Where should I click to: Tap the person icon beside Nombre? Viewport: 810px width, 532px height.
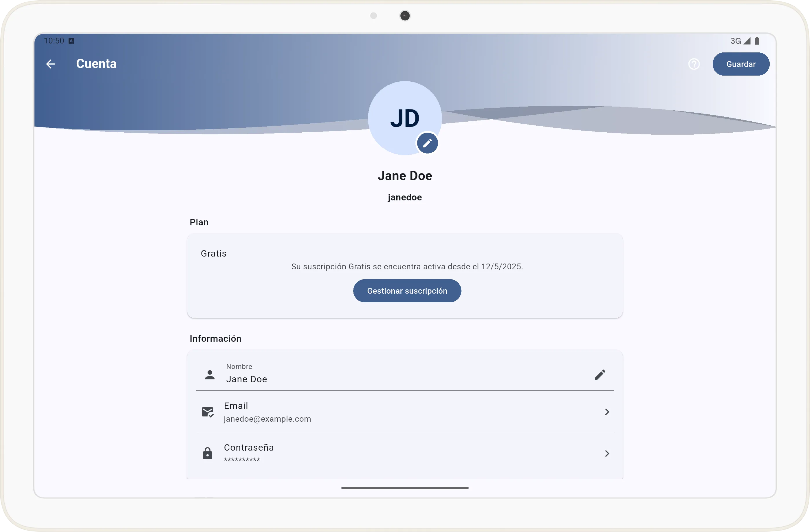210,375
